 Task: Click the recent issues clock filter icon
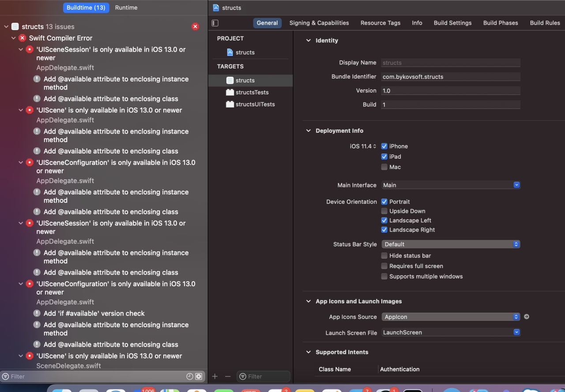tap(190, 376)
